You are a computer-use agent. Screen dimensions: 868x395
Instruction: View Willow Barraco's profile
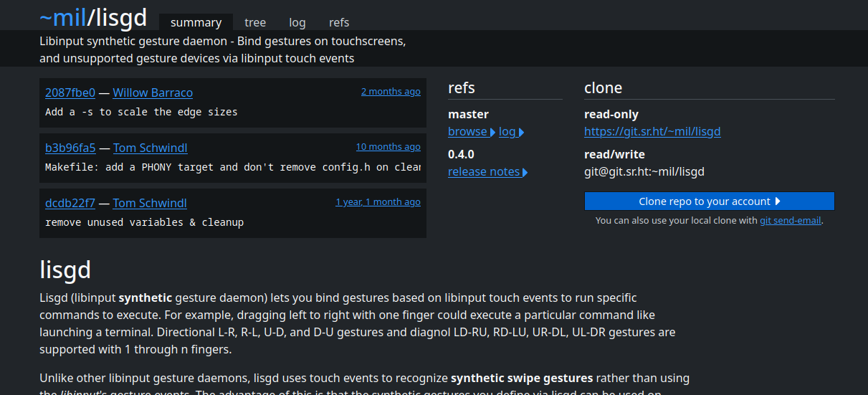[153, 92]
